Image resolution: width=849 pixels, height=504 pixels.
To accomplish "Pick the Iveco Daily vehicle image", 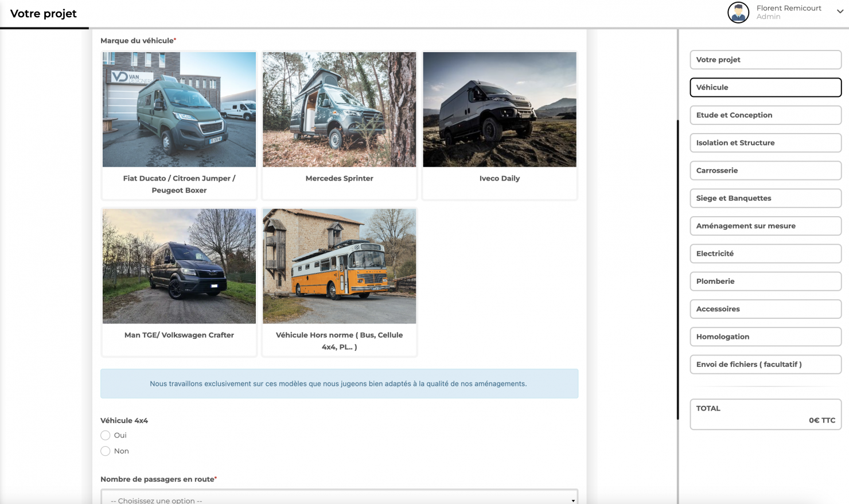I will click(x=499, y=110).
